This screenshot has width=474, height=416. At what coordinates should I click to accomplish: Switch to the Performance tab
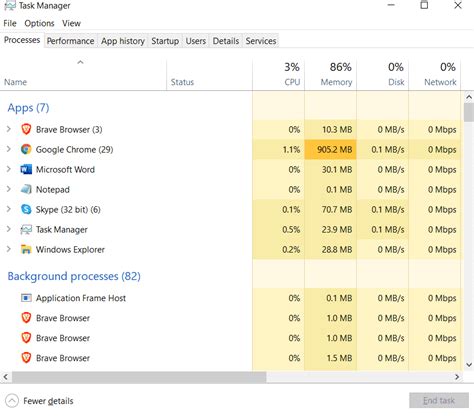[70, 41]
